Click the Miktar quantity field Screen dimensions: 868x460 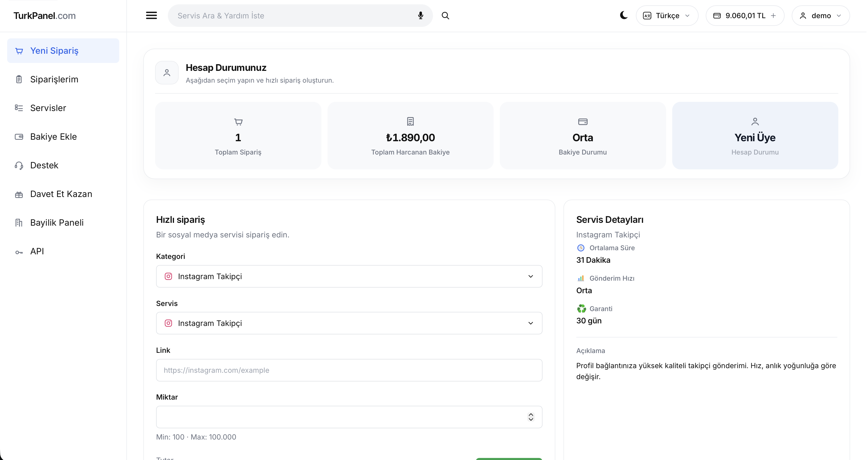click(349, 417)
